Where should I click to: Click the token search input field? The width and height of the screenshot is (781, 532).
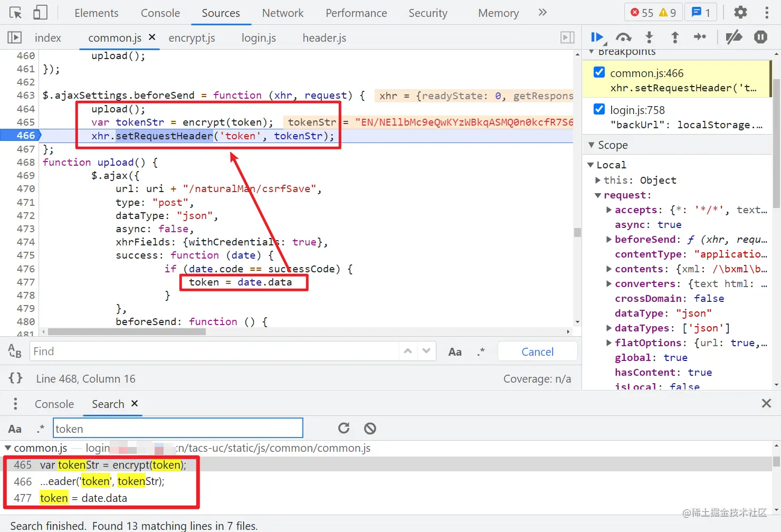pos(178,428)
